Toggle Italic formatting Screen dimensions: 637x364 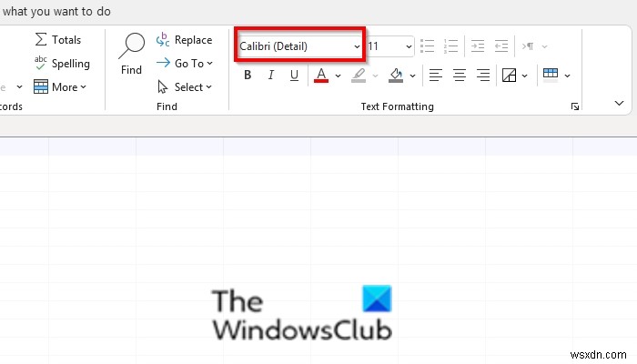tap(271, 76)
